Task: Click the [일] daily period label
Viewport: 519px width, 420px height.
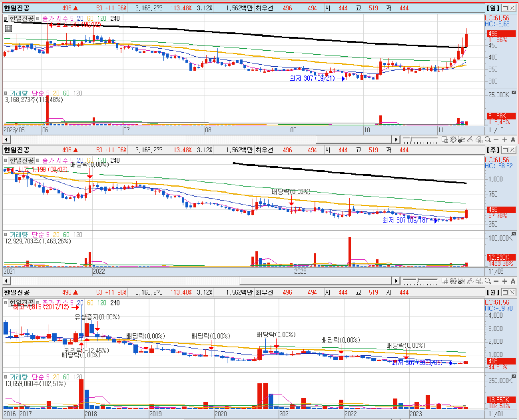Action: pos(493,8)
